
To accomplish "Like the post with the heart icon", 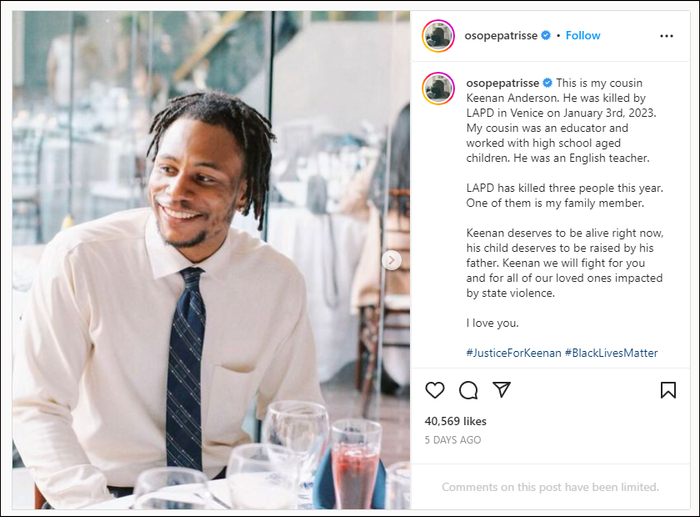I will [435, 390].
